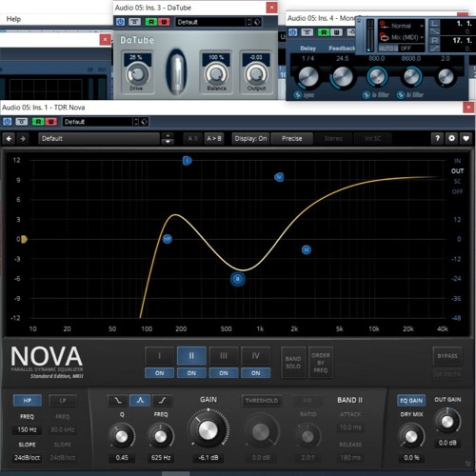This screenshot has width=476, height=476.
Task: Click the band II Gain knob
Action: (208, 429)
